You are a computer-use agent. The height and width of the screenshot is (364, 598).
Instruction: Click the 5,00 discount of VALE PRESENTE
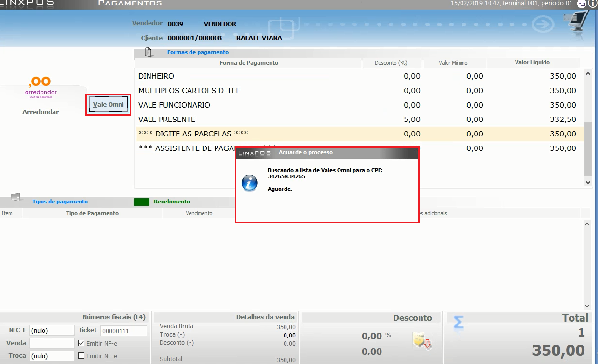(412, 120)
